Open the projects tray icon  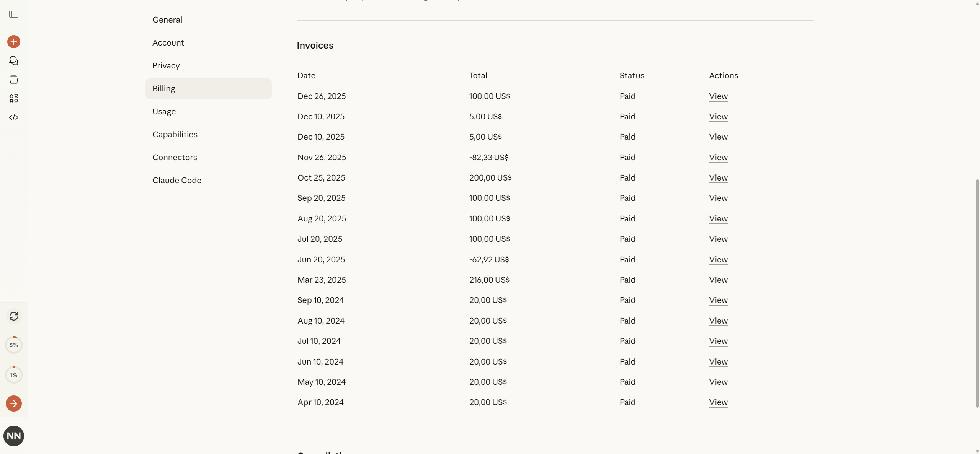(14, 80)
